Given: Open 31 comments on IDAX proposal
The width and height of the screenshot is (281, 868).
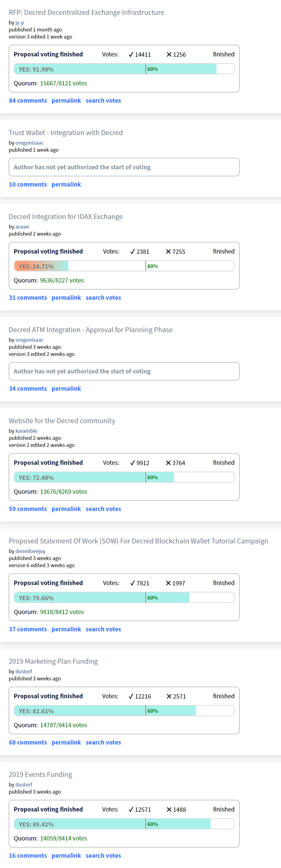Looking at the screenshot, I should click(x=28, y=298).
